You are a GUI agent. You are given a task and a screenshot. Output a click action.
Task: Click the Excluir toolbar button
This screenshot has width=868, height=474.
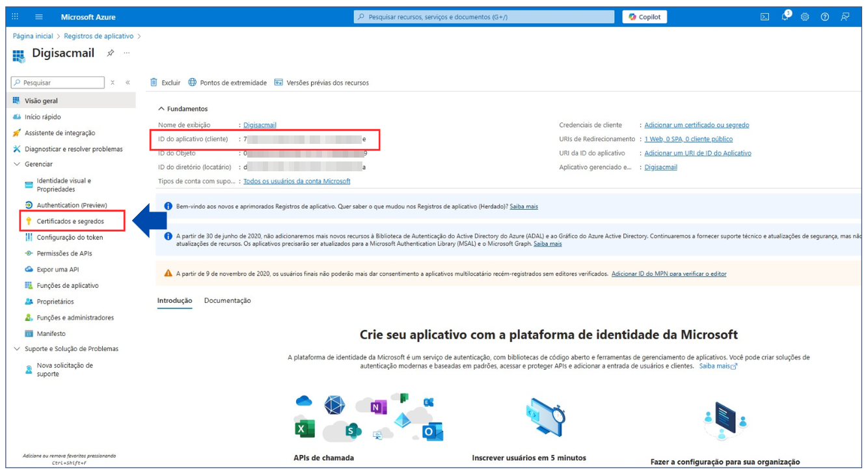[165, 83]
